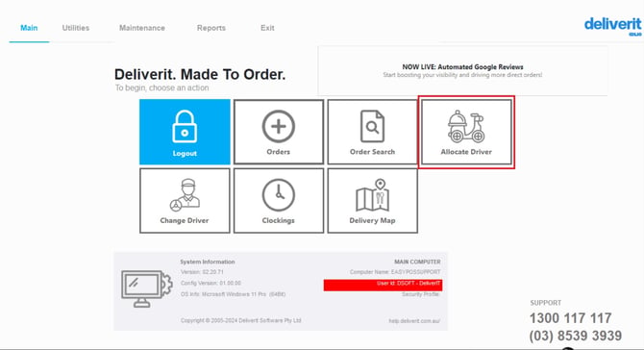644x350 pixels.
Task: Click the 'To begin, choose an action' text
Action: (161, 87)
